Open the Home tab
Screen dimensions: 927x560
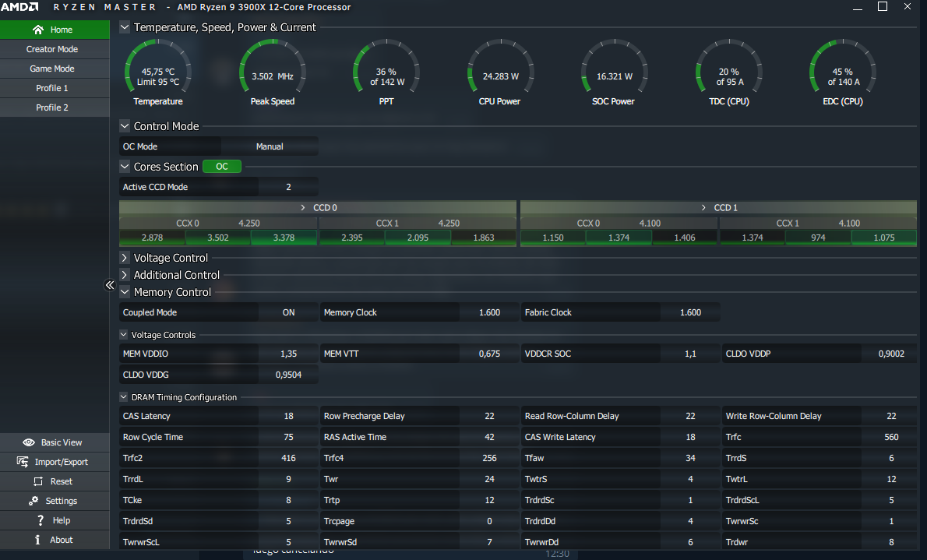coord(55,30)
